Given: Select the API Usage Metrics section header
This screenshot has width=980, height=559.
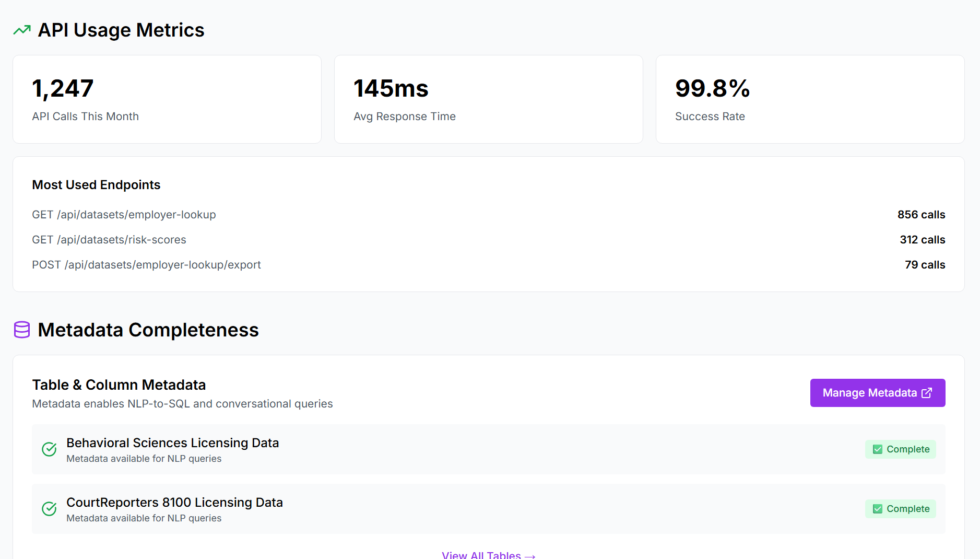Looking at the screenshot, I should pyautogui.click(x=121, y=30).
